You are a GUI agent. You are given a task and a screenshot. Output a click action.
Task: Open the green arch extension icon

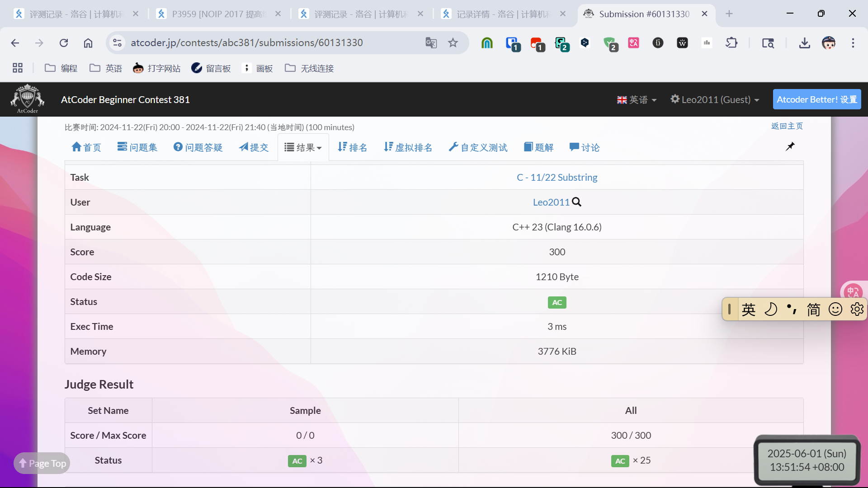[x=487, y=43]
